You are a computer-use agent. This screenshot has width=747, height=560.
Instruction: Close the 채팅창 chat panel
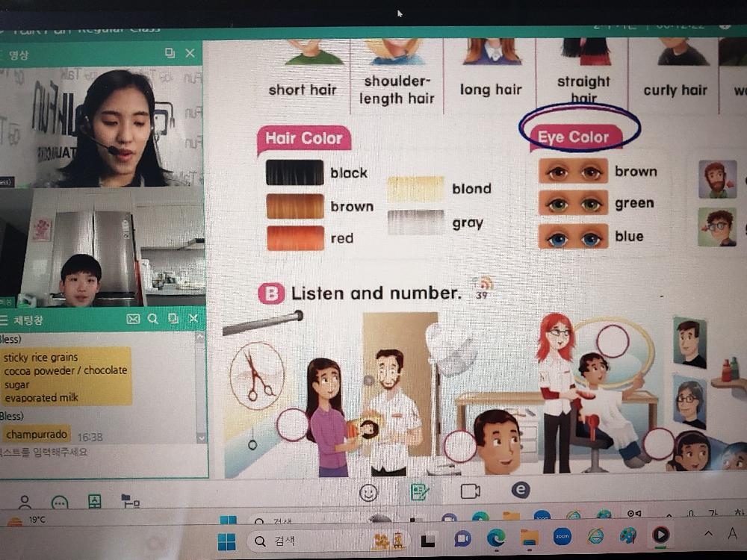tap(193, 319)
